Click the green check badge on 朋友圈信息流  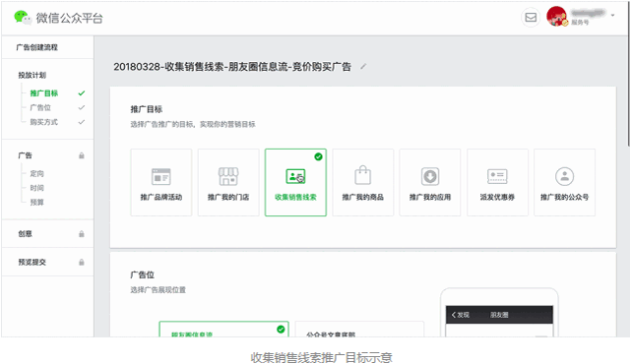281,330
